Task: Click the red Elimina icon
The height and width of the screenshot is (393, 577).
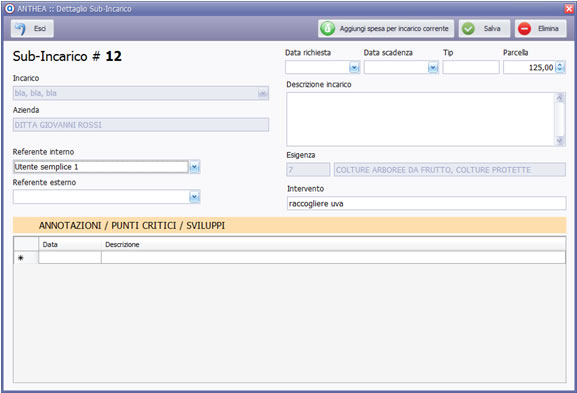Action: point(524,29)
